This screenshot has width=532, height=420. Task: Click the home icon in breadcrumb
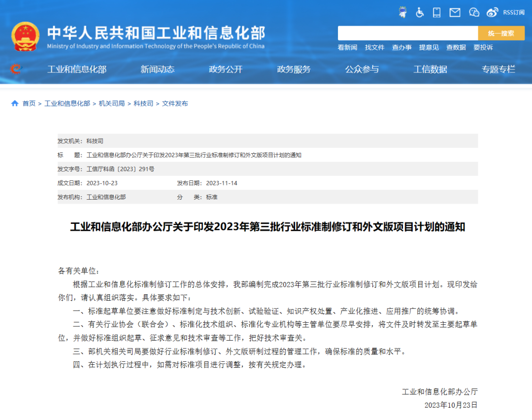[15, 103]
